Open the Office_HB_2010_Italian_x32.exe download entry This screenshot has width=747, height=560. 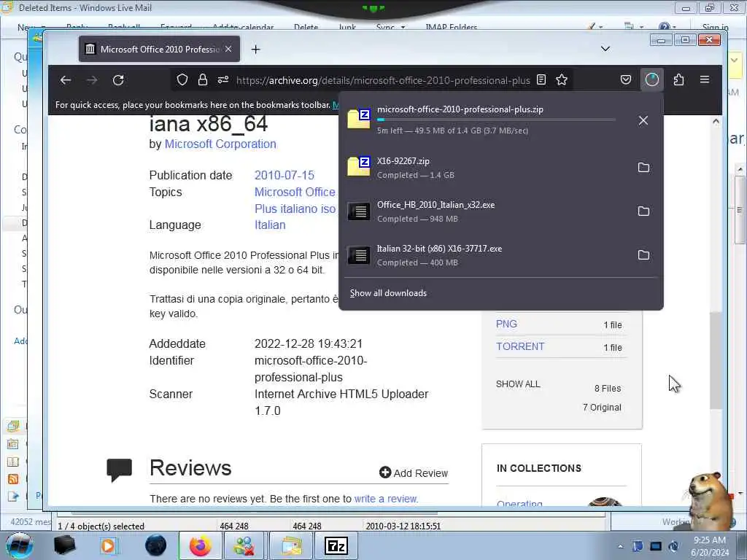coord(486,211)
